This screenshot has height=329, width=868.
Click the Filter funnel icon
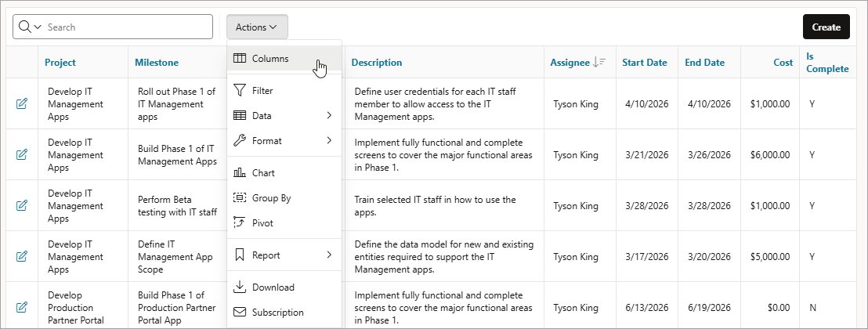click(239, 90)
